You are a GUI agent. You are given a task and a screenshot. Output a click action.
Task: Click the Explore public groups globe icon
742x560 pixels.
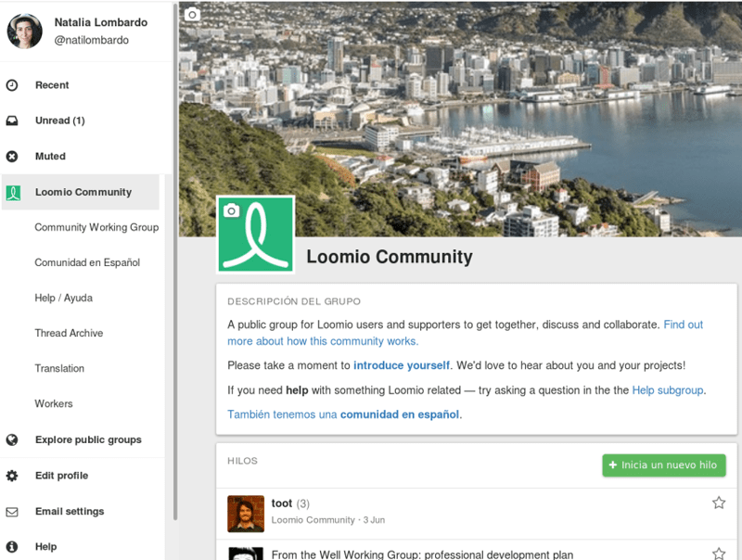(x=12, y=439)
